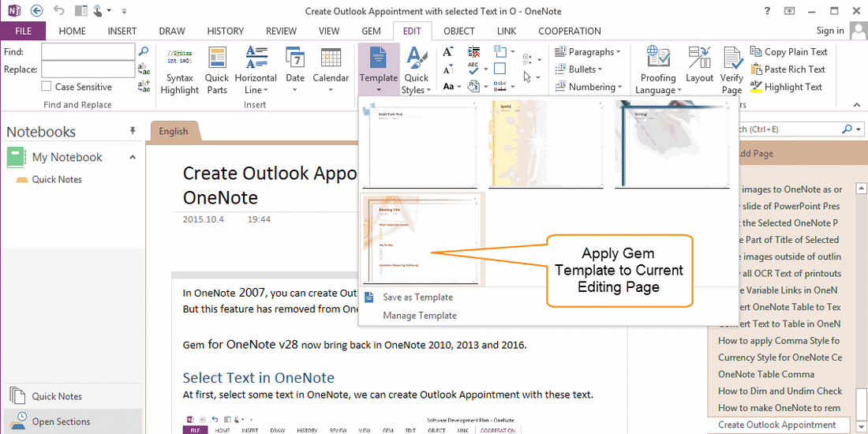Click Add Page button
The image size is (868, 434).
756,153
